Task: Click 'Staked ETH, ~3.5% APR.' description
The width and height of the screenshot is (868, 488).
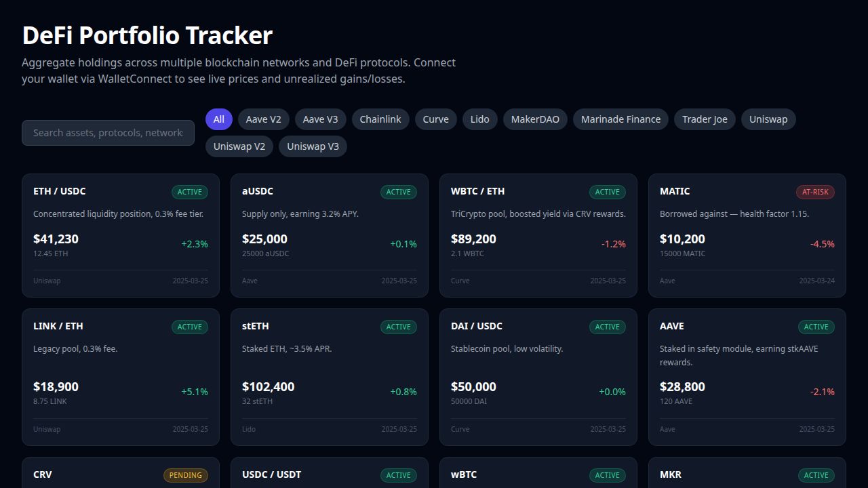Action: [287, 349]
